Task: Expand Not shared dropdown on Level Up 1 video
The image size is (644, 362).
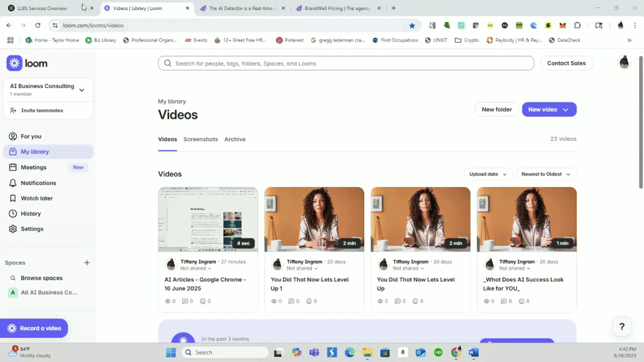Action: coord(303,268)
